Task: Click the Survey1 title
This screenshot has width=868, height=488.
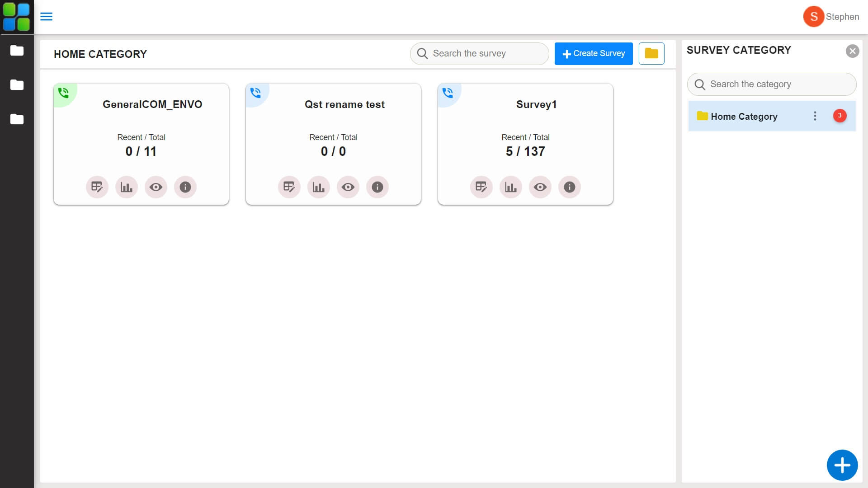Action: tap(537, 104)
